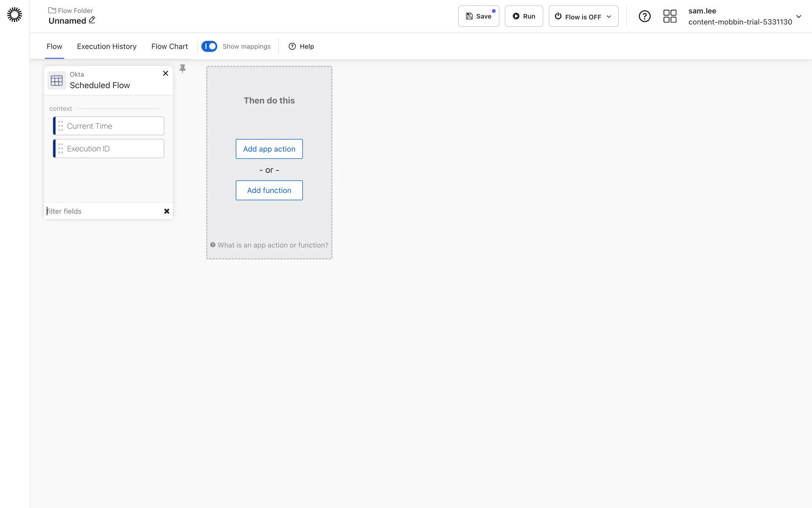Click the filter fields input
This screenshot has height=508, width=812.
click(101, 211)
